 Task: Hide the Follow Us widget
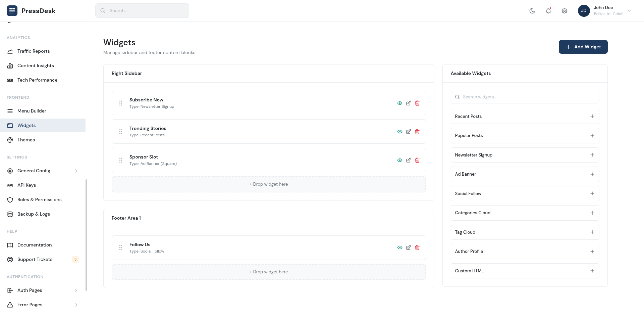399,248
